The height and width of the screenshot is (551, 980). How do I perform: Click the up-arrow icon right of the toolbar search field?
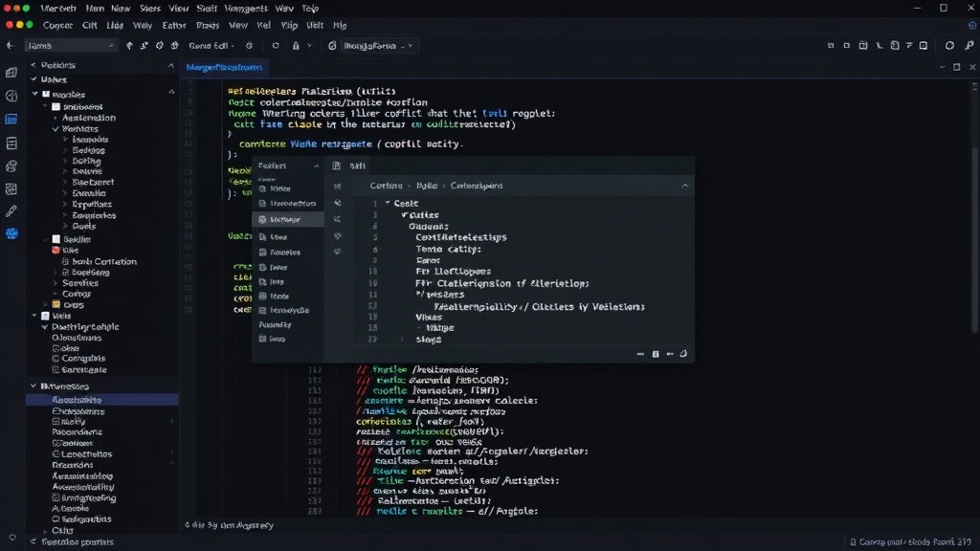[x=129, y=46]
